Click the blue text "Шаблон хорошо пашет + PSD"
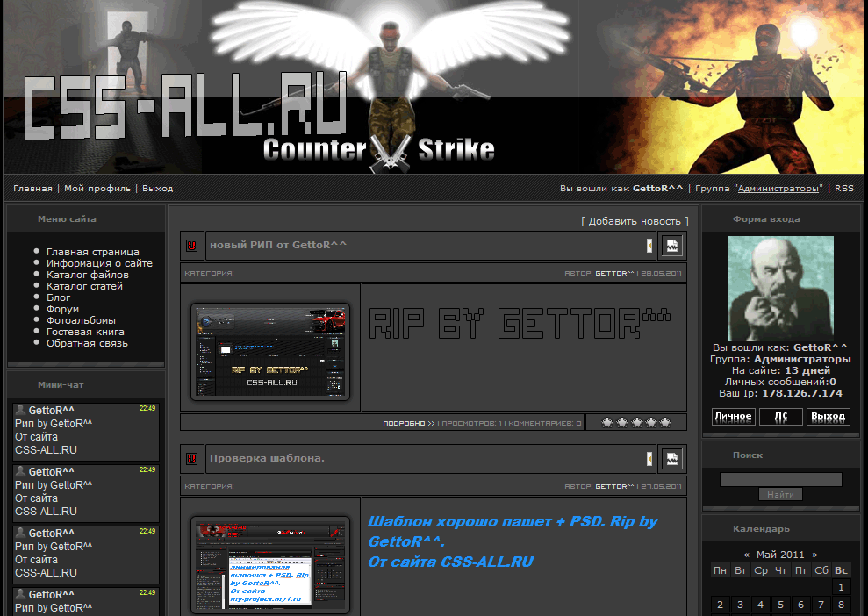This screenshot has height=616, width=868. point(485,522)
